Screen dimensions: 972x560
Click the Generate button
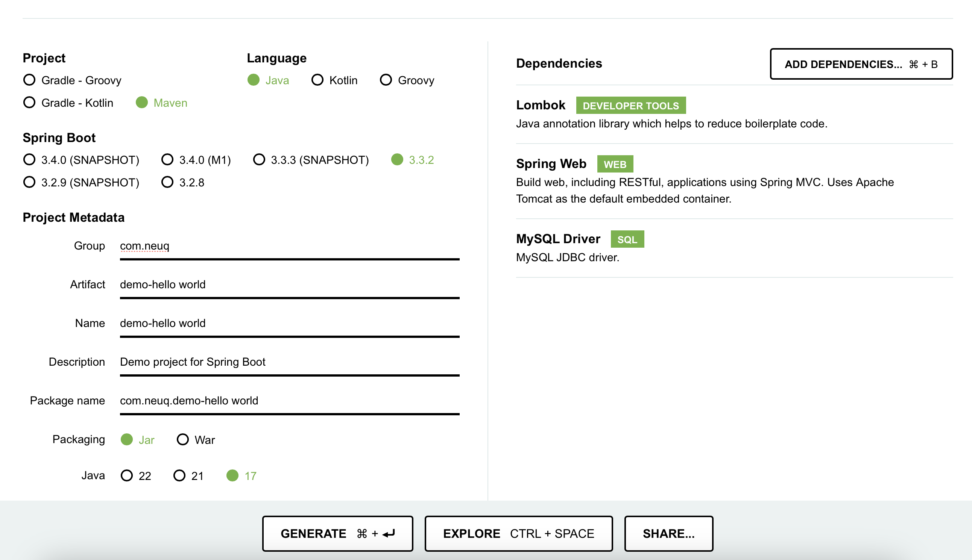(337, 533)
